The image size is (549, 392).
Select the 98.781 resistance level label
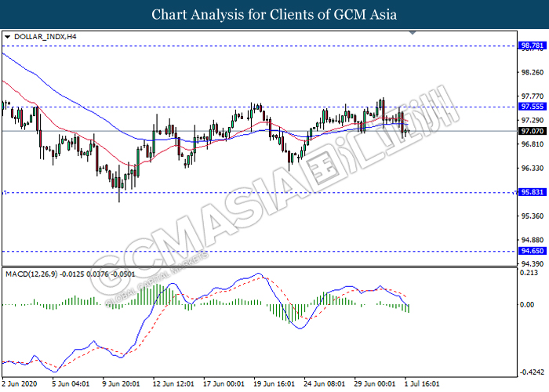click(x=532, y=45)
